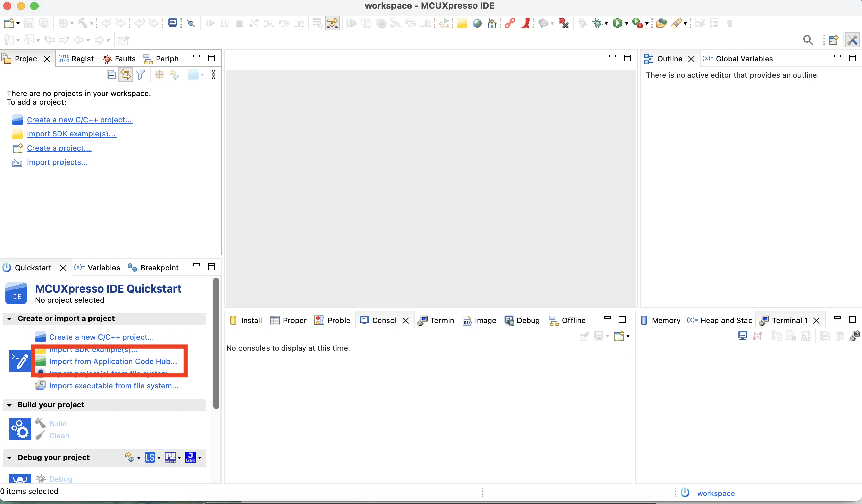Click the green Run play toolbar icon
Image resolution: width=862 pixels, height=504 pixels.
pos(617,23)
